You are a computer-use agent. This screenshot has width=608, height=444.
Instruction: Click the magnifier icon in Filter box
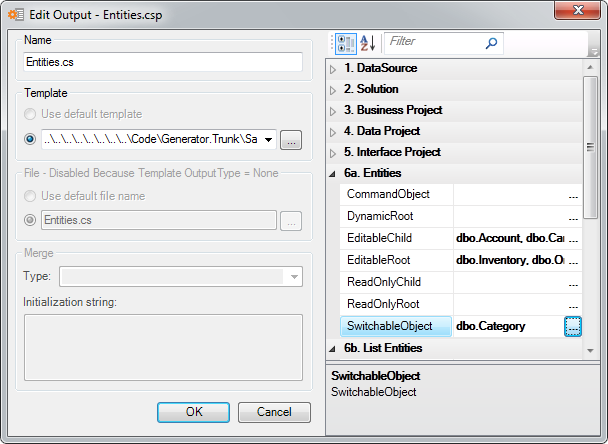[x=491, y=43]
